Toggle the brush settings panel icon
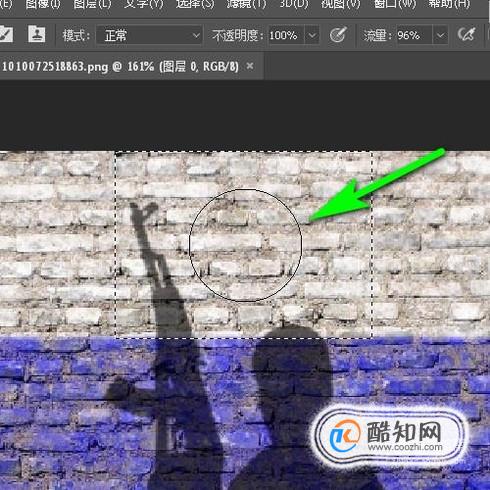This screenshot has height=490, width=490. point(6,34)
